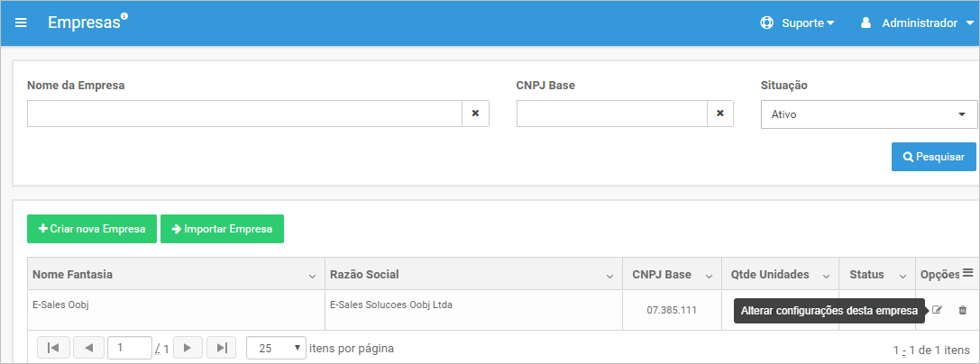Go to the last page
This screenshot has height=364, width=980.
point(221,348)
